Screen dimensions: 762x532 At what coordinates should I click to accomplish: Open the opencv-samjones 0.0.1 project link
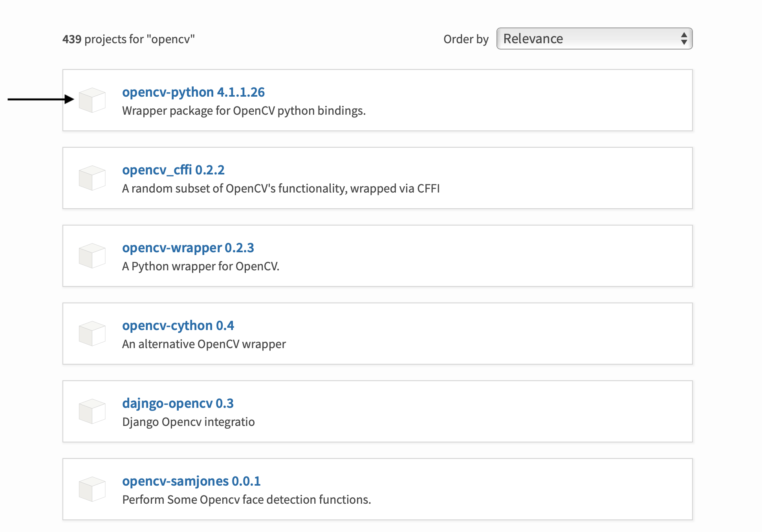[191, 481]
